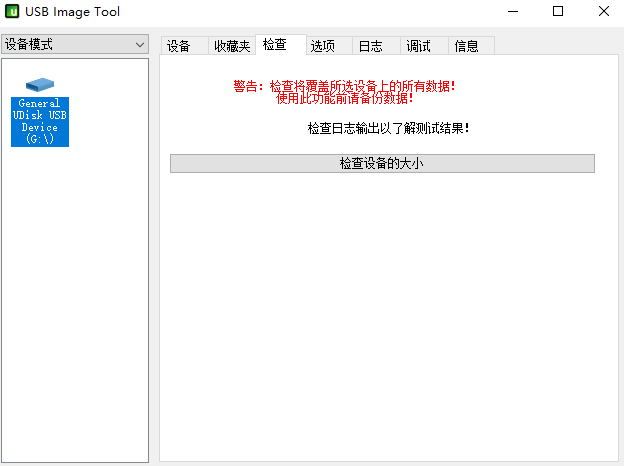This screenshot has height=466, width=624.
Task: Minimize the USB Image Tool window
Action: tap(515, 12)
